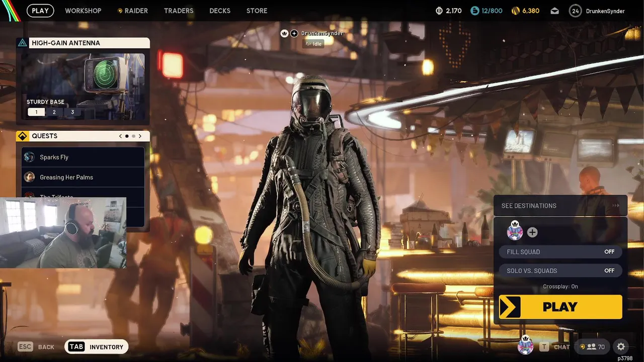
Task: Open CHAT
Action: pos(555,347)
